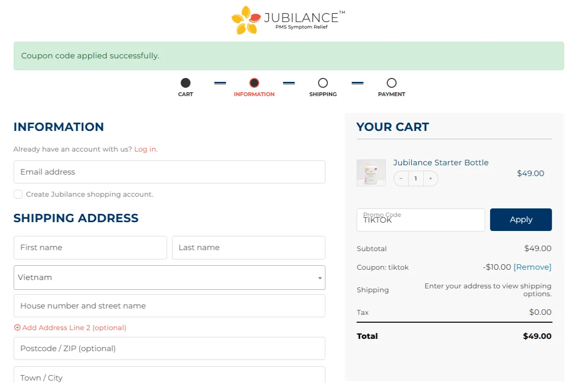This screenshot has width=588, height=383.
Task: Enable Create Jubilance shopping account checkbox
Action: point(18,194)
